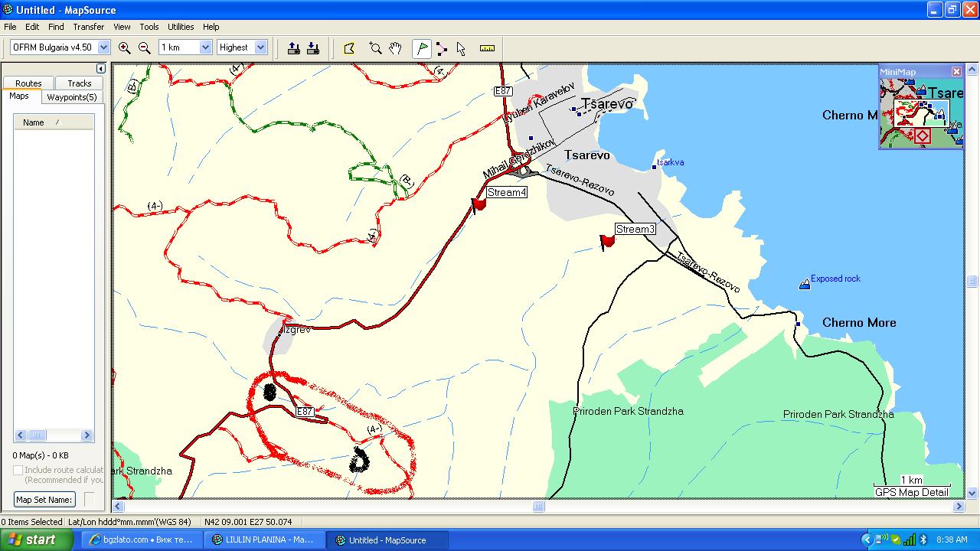Sort by the Name column header
This screenshot has width=980, height=551.
pos(54,122)
